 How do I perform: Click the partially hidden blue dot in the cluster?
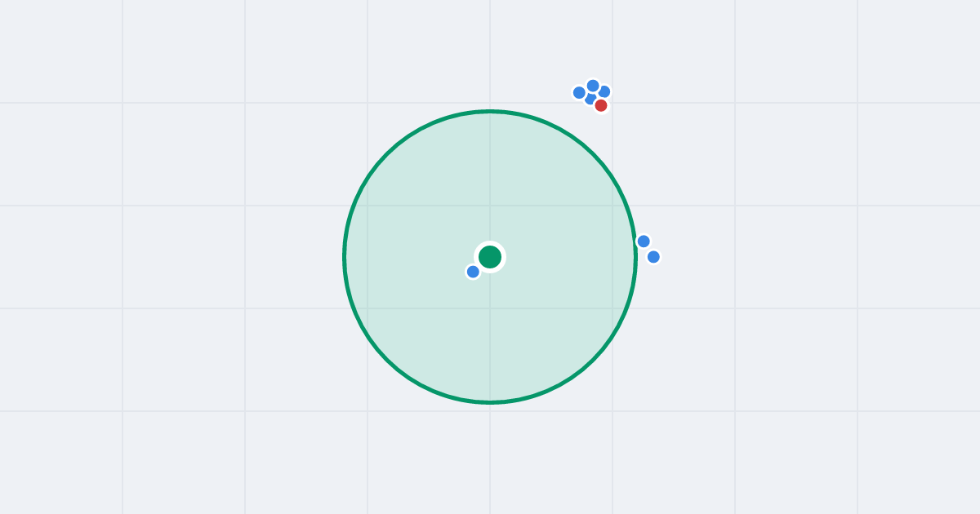[x=589, y=100]
